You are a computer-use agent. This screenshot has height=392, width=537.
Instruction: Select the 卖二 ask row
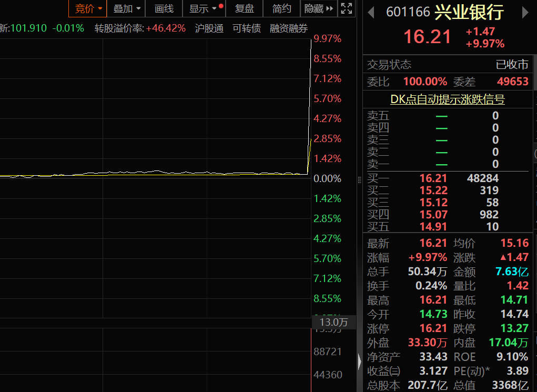tap(448, 152)
